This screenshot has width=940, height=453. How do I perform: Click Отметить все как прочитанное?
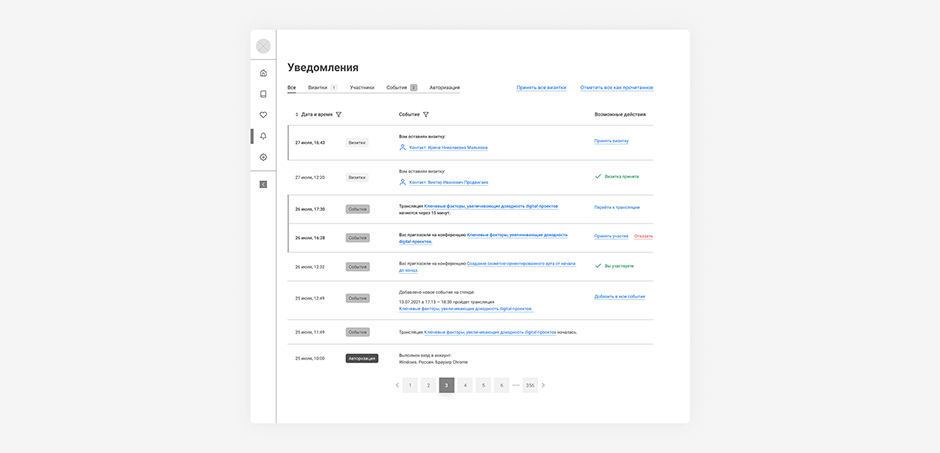click(x=616, y=88)
